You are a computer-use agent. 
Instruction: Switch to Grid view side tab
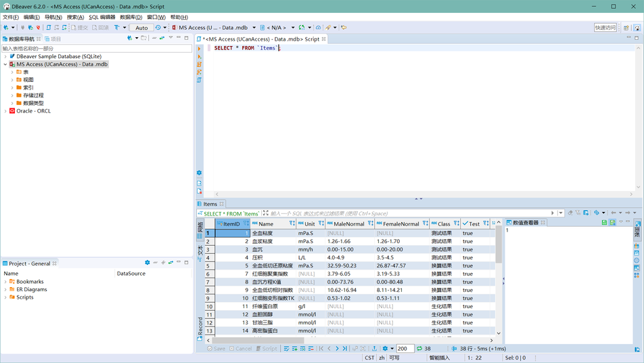pyautogui.click(x=200, y=231)
